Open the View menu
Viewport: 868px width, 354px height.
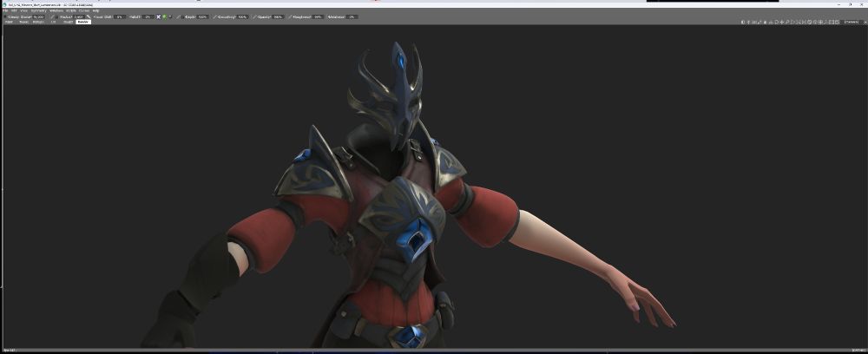23,10
